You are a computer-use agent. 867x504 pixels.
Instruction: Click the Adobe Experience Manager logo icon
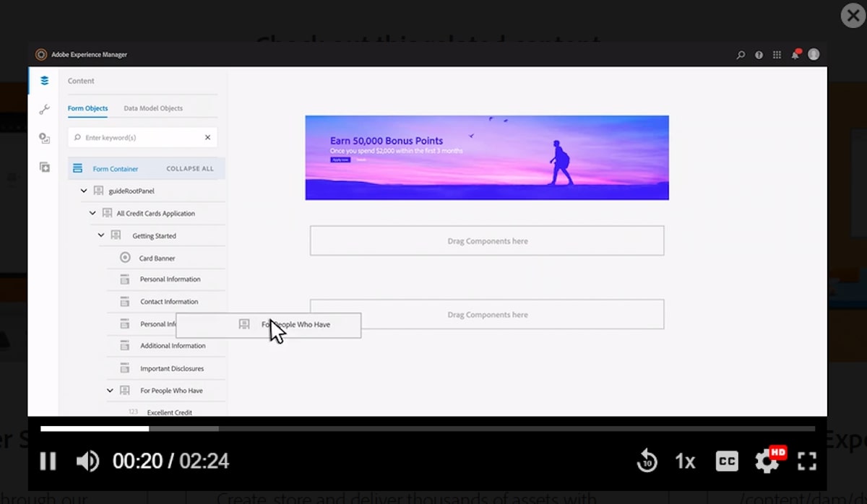41,54
